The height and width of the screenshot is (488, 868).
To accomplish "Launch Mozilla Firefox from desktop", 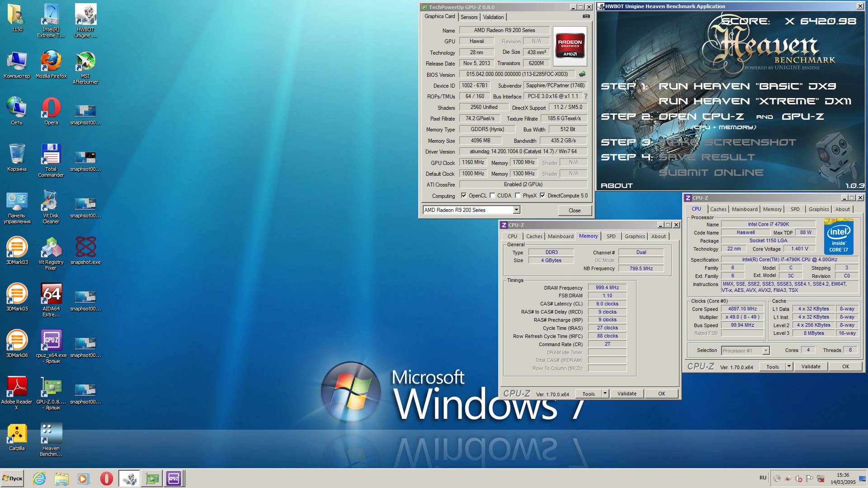I will click(51, 65).
